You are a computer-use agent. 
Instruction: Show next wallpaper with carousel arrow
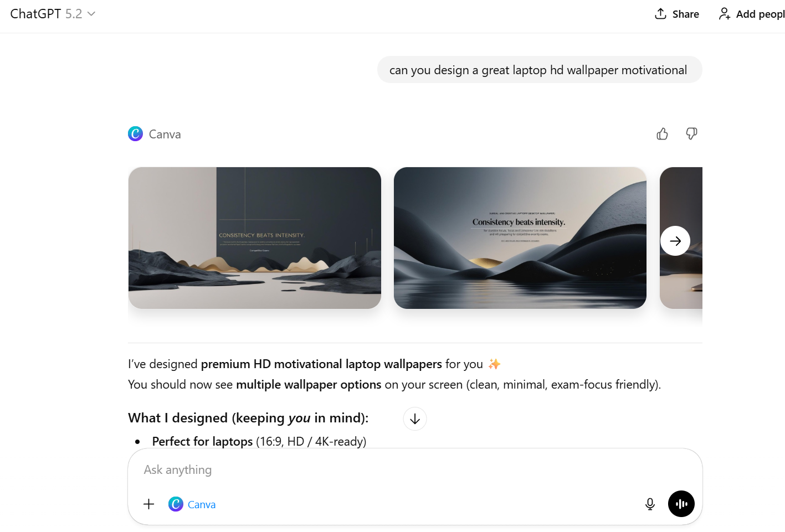[675, 241]
